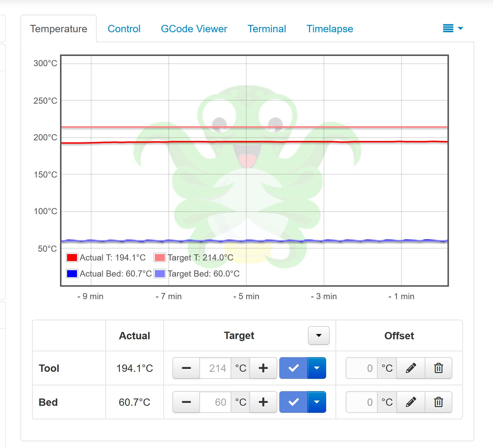Open the tab list menu icon dropdown
Image resolution: width=493 pixels, height=448 pixels.
(453, 28)
